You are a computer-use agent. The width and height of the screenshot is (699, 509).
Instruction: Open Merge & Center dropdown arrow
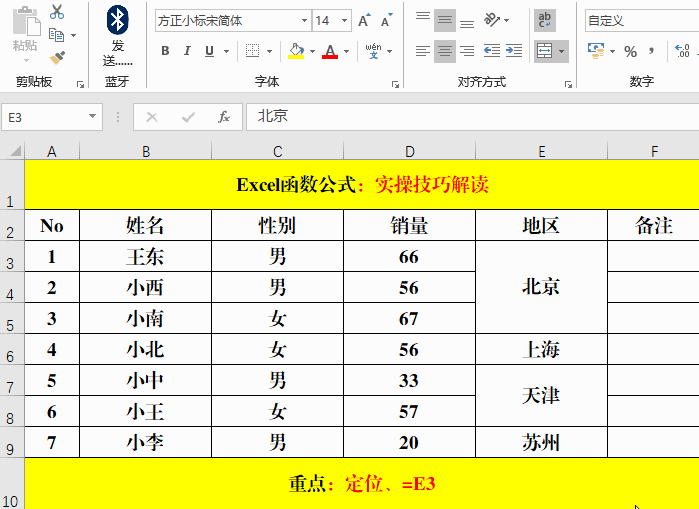tap(562, 51)
